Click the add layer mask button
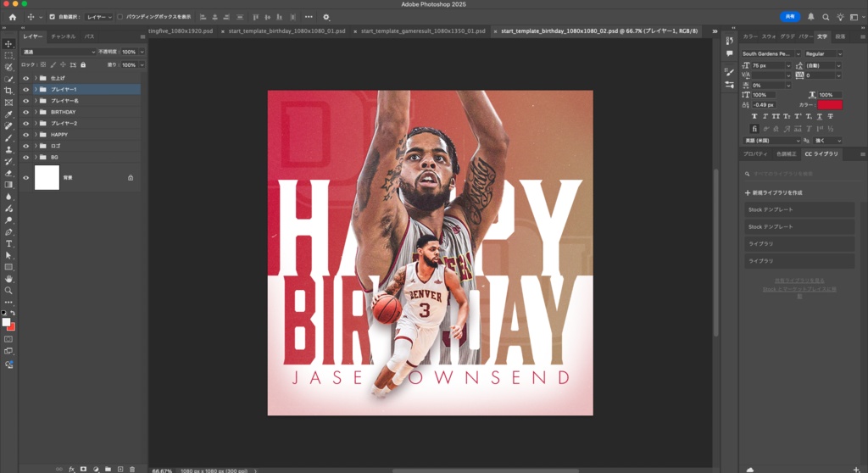Screen dimensions: 868x473 coord(84,469)
